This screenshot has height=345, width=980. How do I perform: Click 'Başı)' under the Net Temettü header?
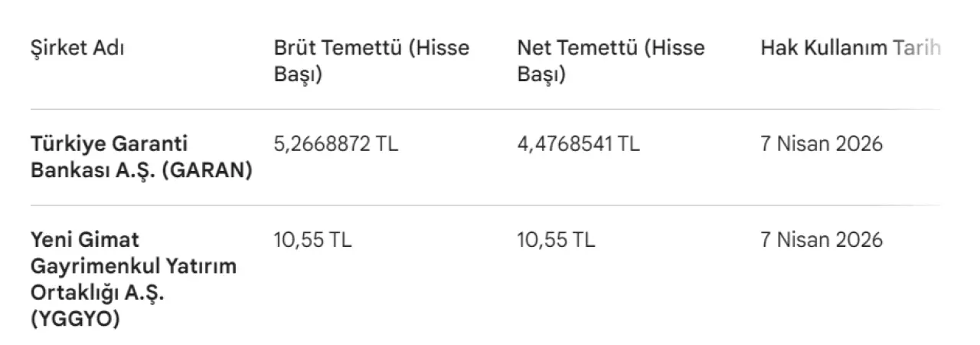click(x=541, y=76)
